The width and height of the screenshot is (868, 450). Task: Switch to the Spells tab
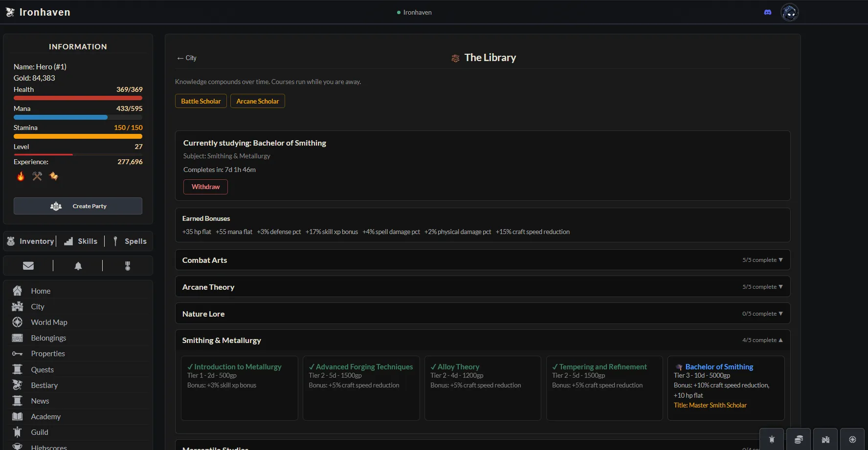click(129, 241)
